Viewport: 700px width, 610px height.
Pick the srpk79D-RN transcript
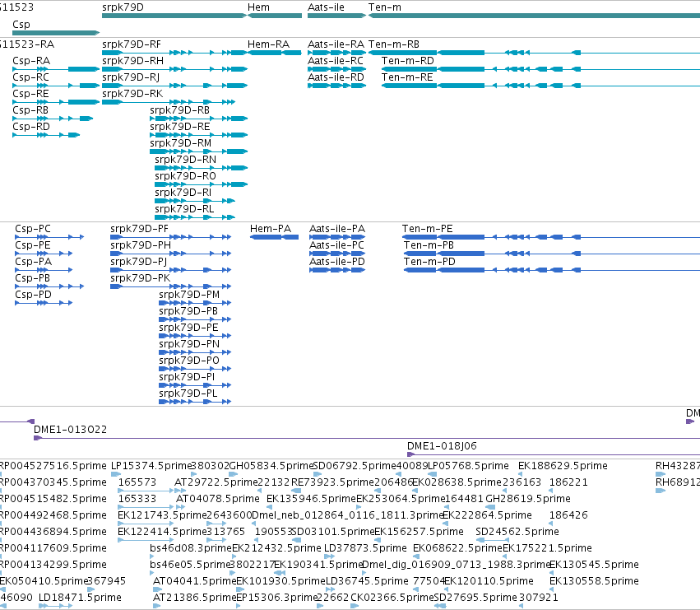201,168
